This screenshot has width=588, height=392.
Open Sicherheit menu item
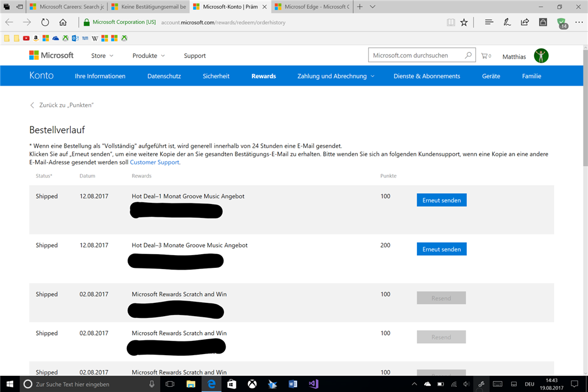pyautogui.click(x=216, y=76)
